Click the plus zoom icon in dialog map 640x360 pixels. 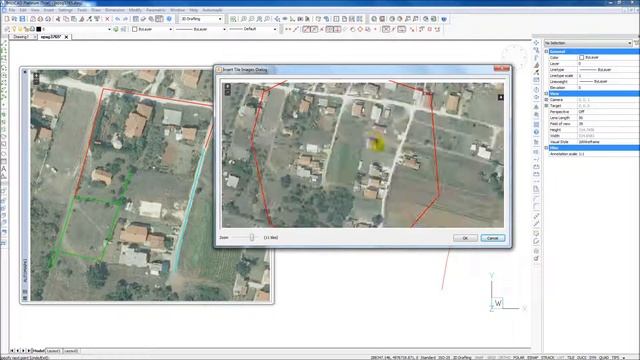coord(228,87)
